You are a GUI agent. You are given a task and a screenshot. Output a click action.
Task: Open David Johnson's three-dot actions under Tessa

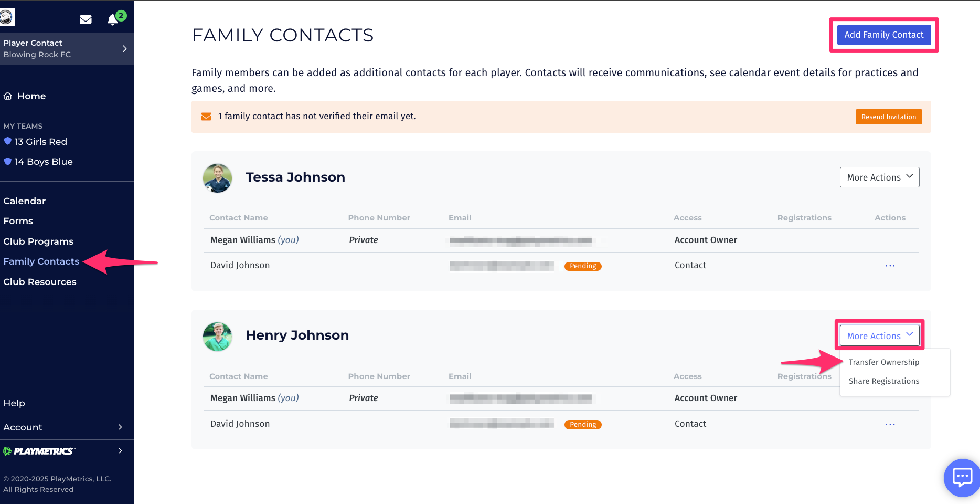890,266
